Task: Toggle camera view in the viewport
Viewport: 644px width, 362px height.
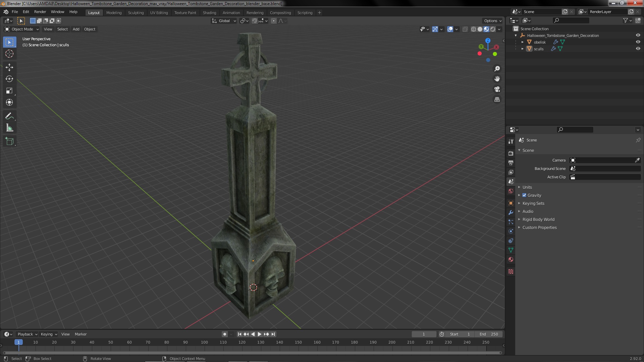Action: coord(497,89)
